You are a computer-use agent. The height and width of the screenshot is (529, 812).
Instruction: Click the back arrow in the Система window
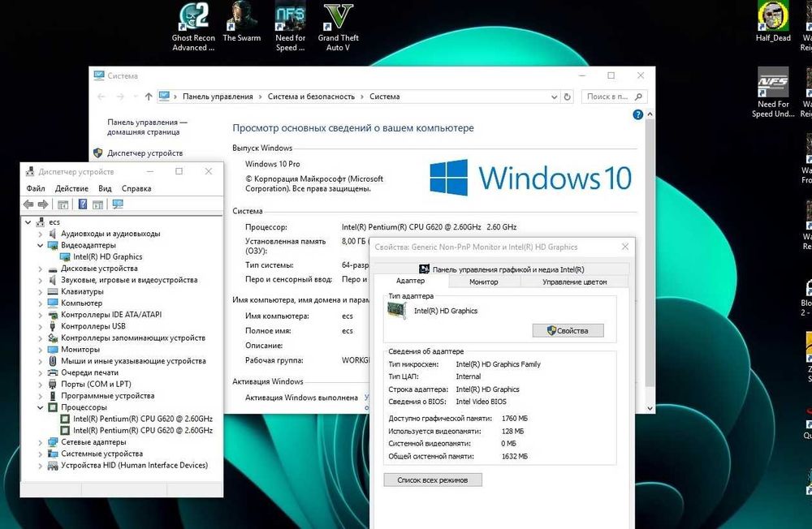click(101, 97)
